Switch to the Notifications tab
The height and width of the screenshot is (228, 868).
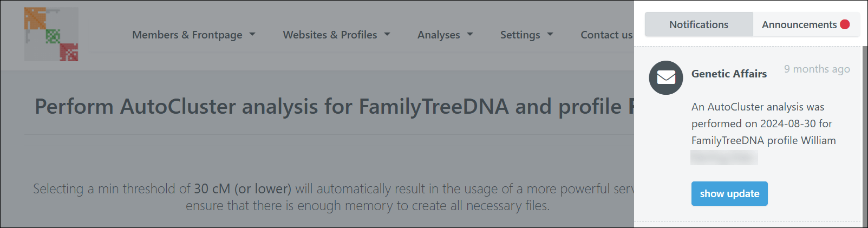pyautogui.click(x=699, y=24)
